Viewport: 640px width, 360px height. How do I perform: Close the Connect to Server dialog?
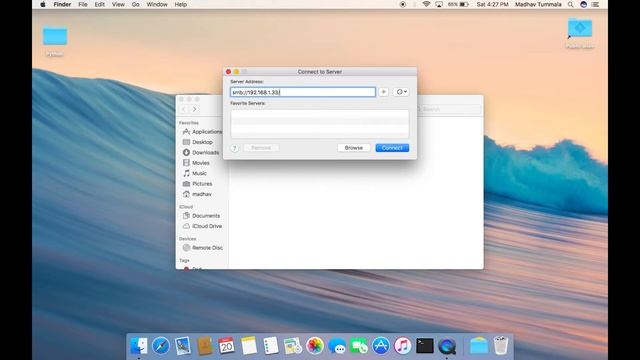click(x=229, y=71)
